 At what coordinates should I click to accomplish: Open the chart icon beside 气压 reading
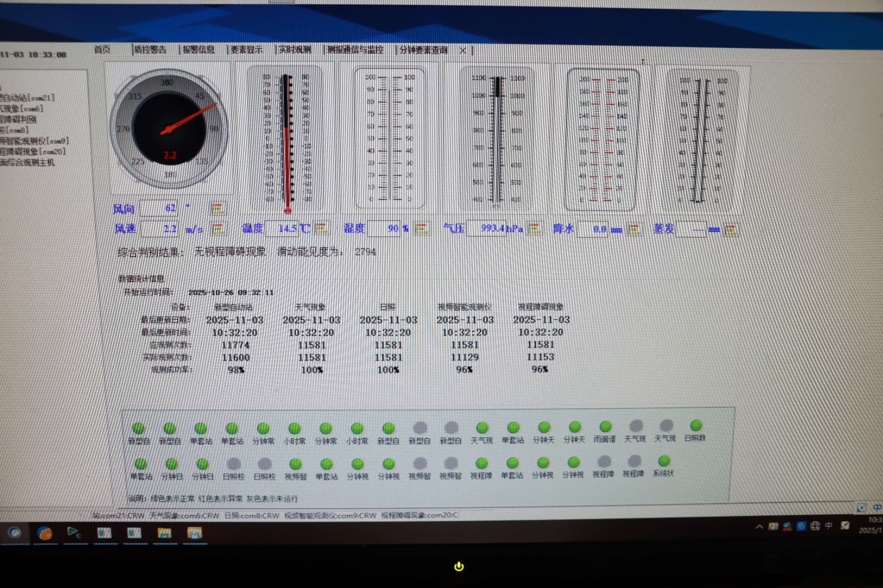[x=534, y=228]
